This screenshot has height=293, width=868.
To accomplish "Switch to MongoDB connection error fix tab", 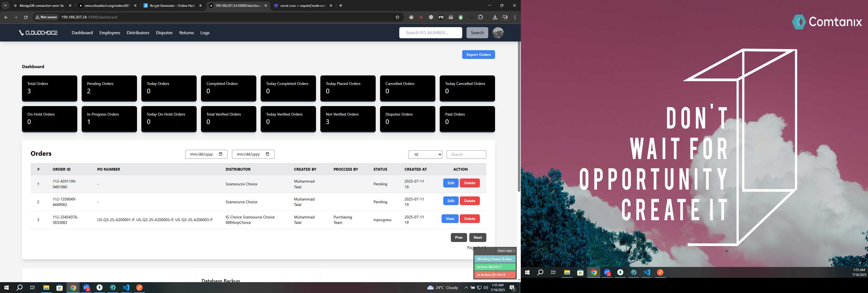I will coord(42,5).
